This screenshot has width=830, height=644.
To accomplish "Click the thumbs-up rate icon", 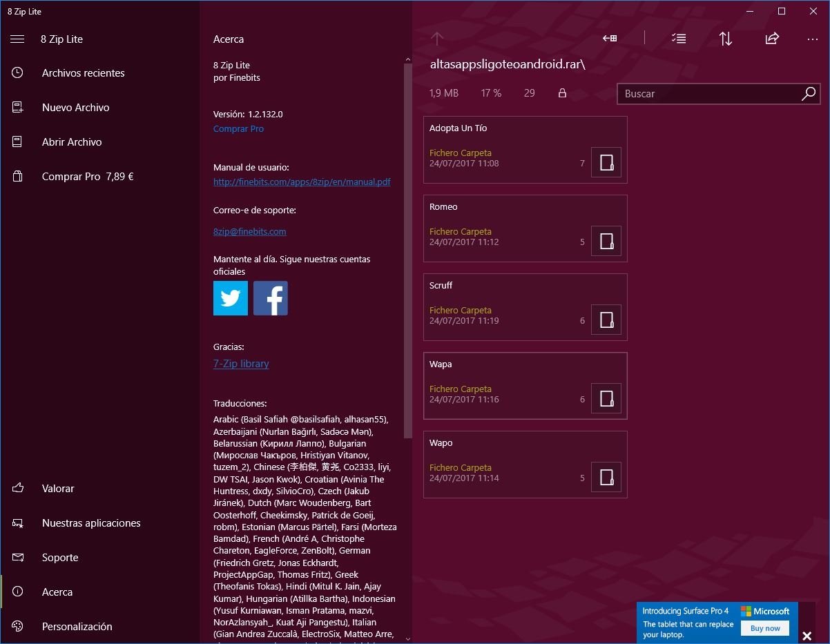I will point(18,488).
